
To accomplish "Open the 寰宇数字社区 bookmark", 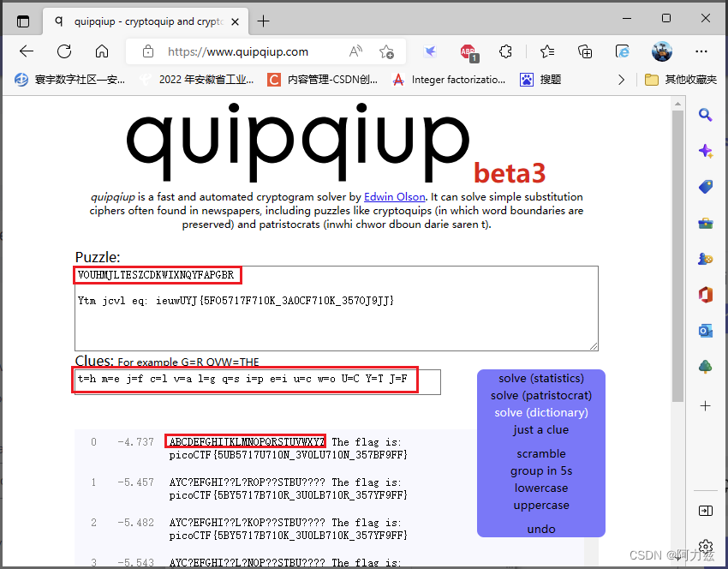I will (69, 80).
